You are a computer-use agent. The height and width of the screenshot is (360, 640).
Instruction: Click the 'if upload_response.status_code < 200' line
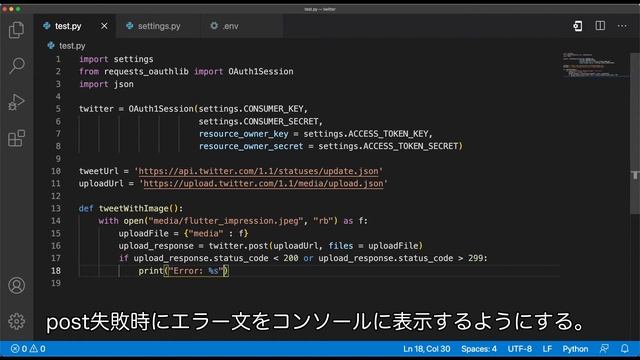[x=303, y=258]
